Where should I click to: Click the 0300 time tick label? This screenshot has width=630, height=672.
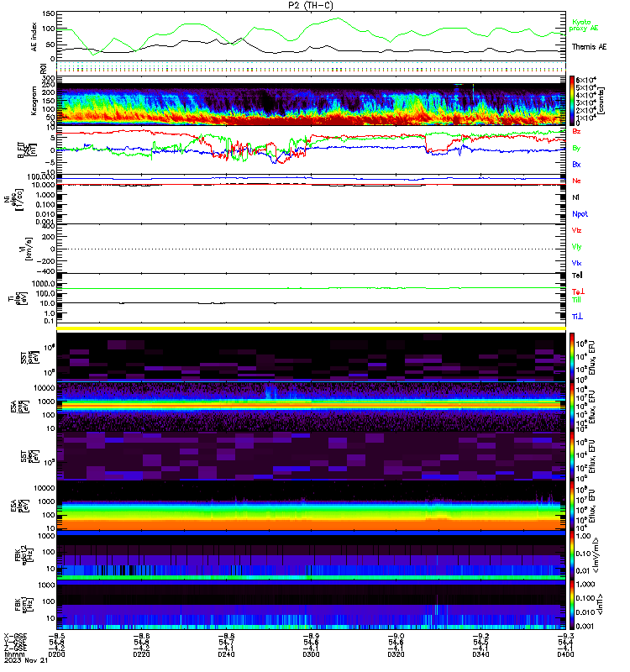tap(311, 654)
